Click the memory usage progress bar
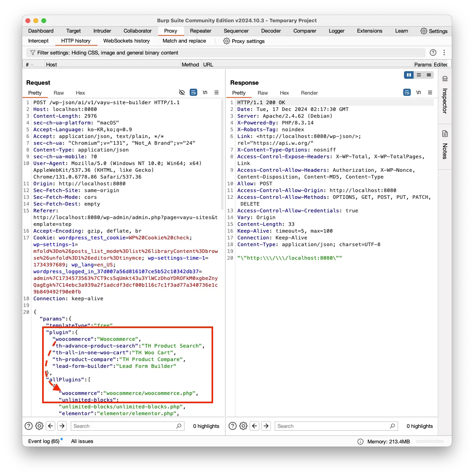 point(430,441)
